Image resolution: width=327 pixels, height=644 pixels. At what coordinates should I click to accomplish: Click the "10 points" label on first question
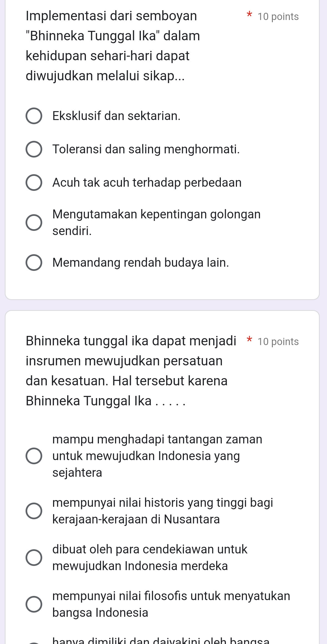pyautogui.click(x=278, y=17)
